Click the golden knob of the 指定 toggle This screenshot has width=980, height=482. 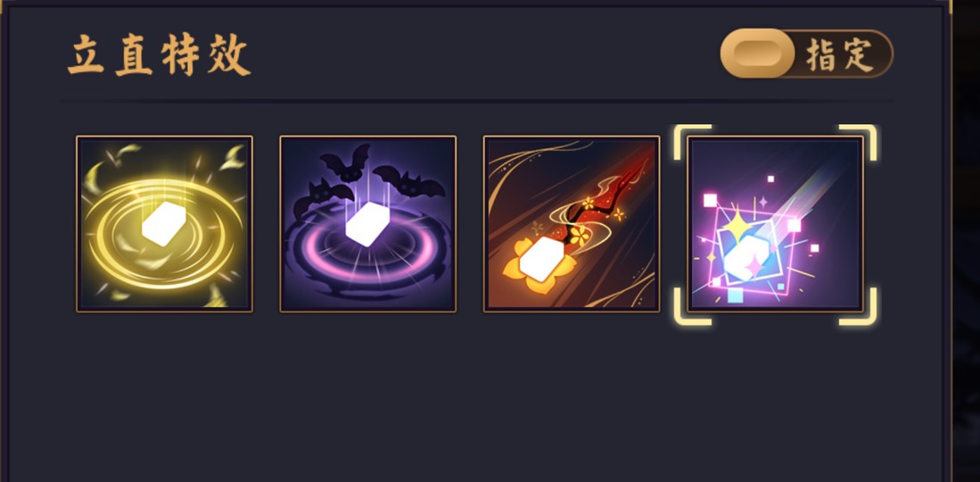coord(757,54)
